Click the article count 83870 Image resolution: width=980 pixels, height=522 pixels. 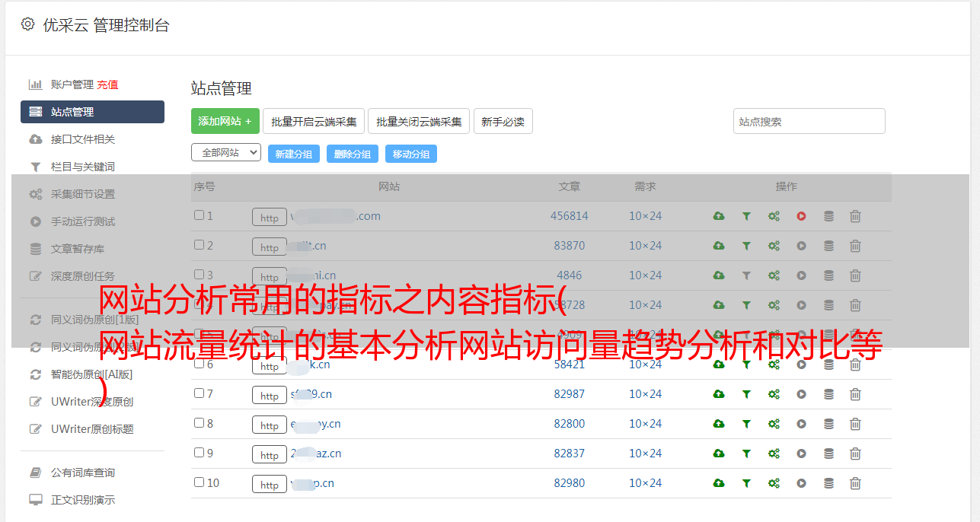(570, 246)
